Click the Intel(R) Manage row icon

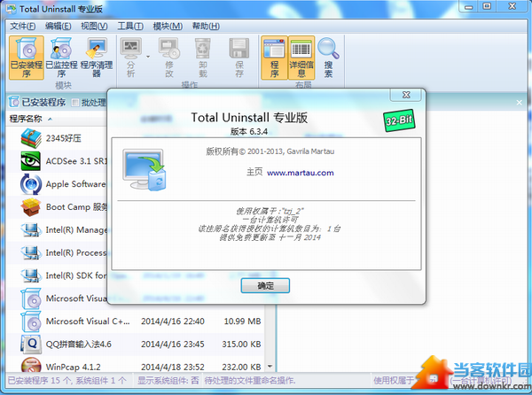tap(31, 230)
